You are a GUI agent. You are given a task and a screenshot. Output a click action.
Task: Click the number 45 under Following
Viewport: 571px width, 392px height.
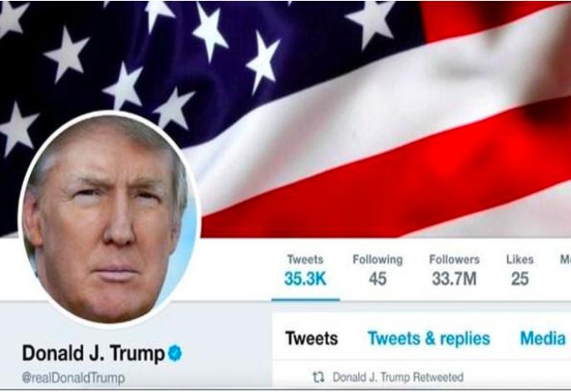(x=377, y=279)
